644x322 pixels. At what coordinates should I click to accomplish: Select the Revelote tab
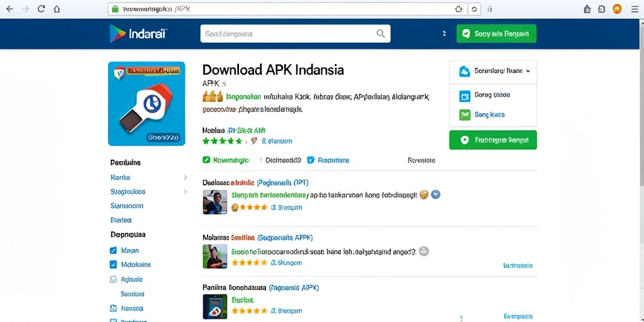421,160
